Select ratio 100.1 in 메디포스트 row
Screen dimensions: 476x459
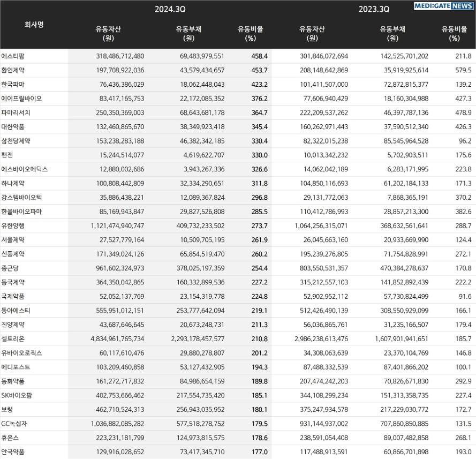pos(463,367)
